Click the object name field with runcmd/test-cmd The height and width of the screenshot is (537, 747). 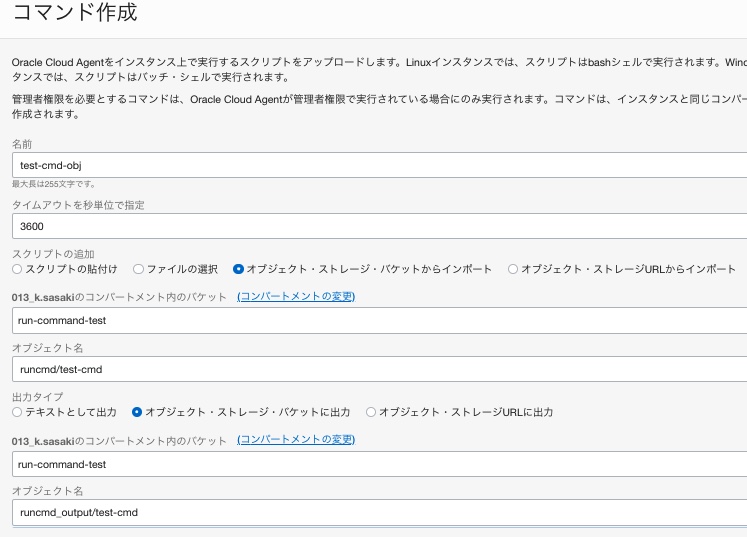click(380, 369)
